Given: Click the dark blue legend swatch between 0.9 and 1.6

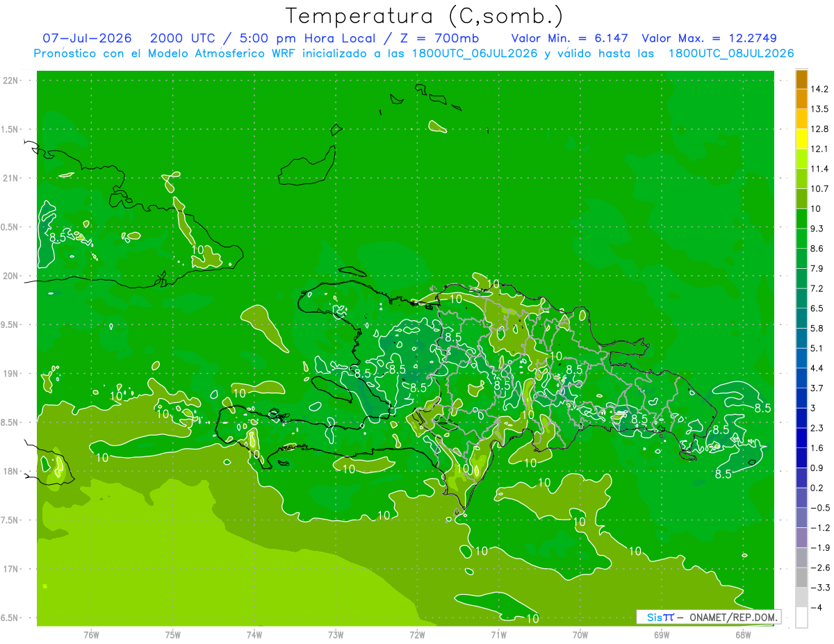Looking at the screenshot, I should 801,458.
